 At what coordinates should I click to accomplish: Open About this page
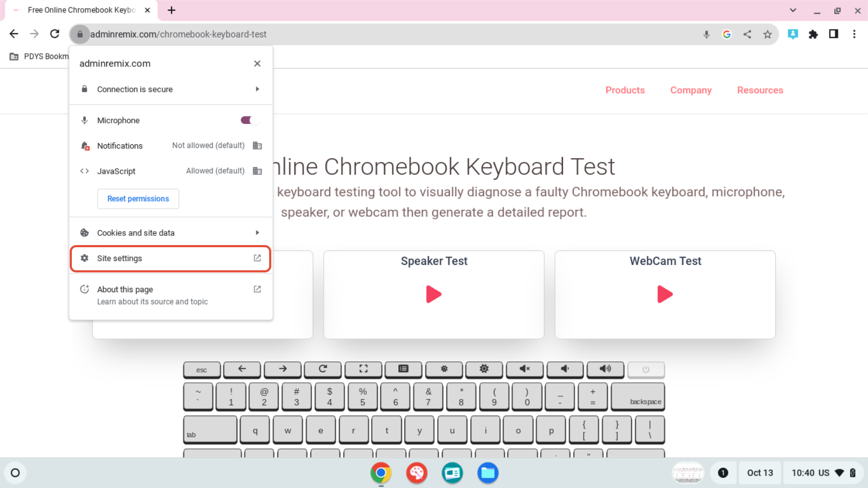pyautogui.click(x=171, y=295)
